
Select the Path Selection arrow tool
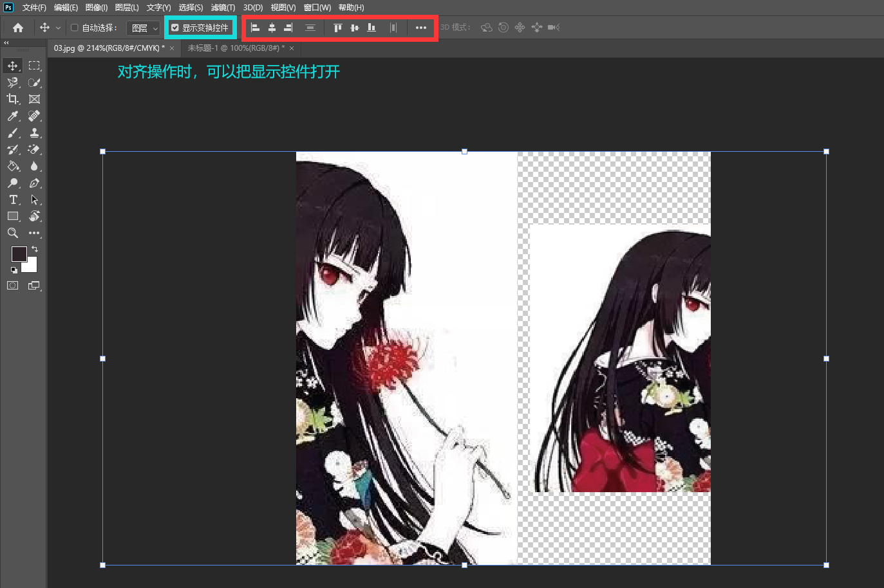pos(34,199)
